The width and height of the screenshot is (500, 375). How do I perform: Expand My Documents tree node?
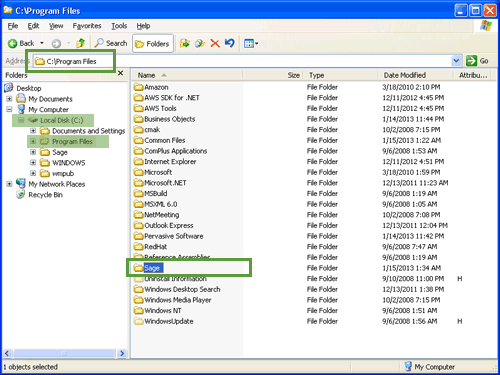point(9,99)
